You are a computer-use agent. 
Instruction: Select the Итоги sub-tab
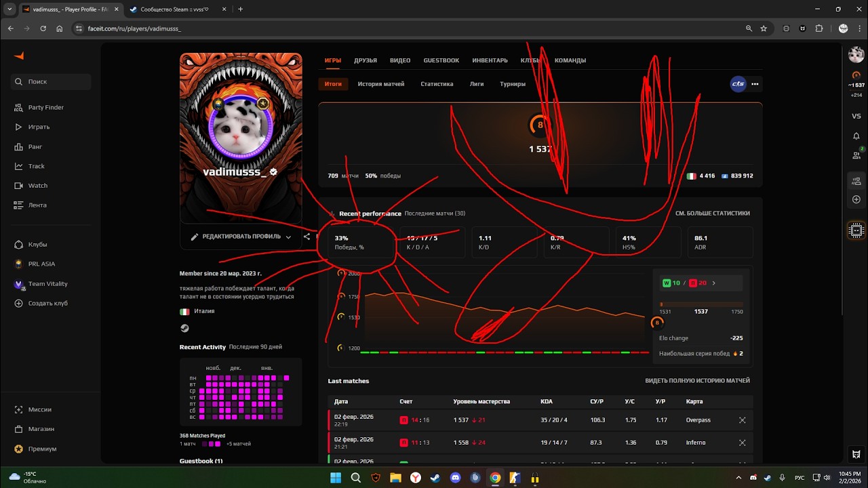333,84
